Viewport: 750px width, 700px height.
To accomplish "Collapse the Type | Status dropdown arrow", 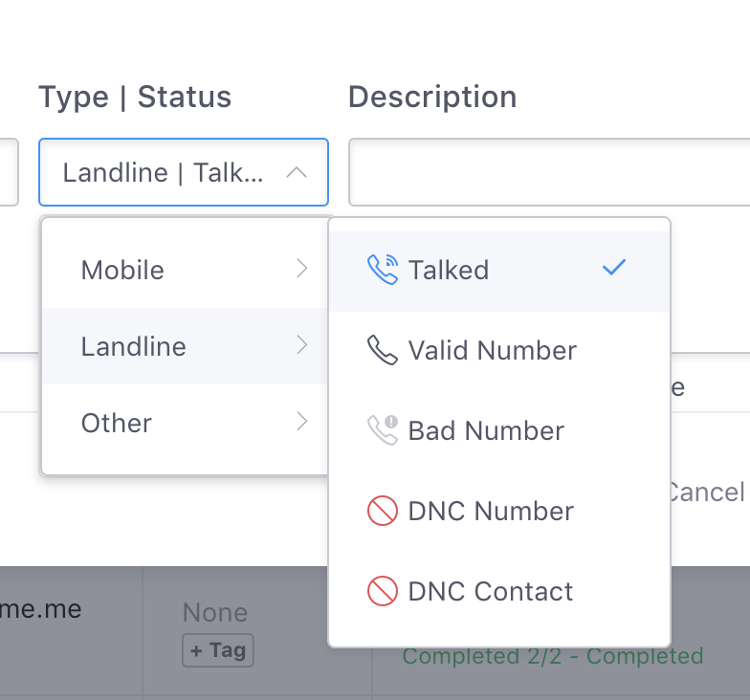I will click(297, 172).
